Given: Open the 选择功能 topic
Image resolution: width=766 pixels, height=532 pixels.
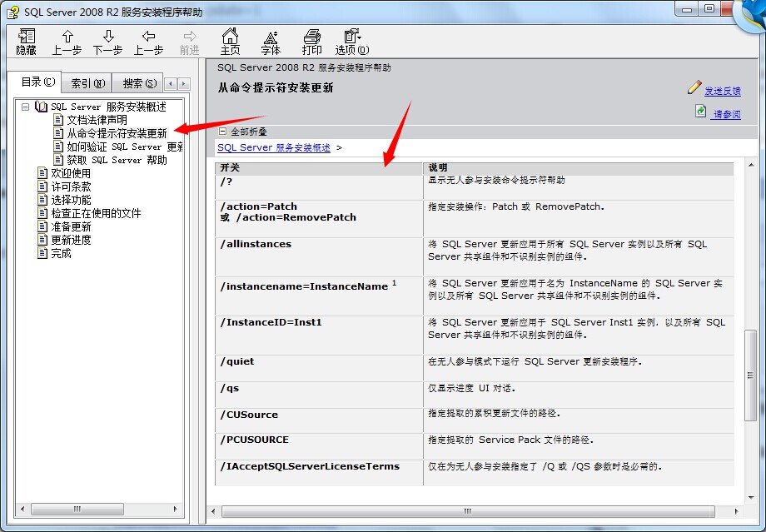Looking at the screenshot, I should coord(71,200).
